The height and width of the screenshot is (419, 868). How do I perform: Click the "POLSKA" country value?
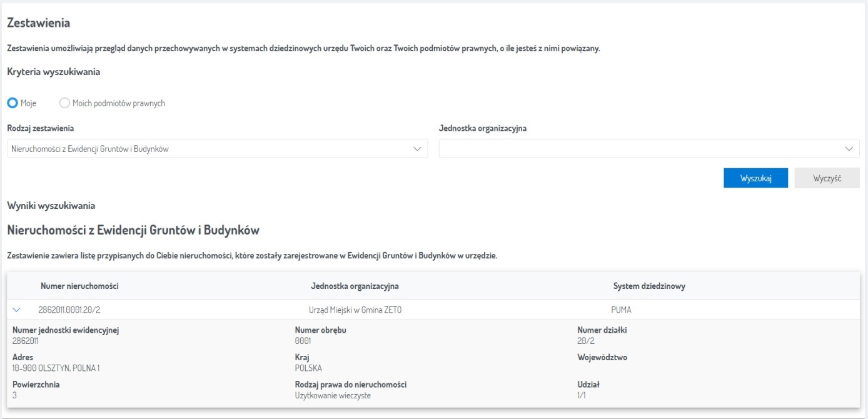tap(308, 368)
